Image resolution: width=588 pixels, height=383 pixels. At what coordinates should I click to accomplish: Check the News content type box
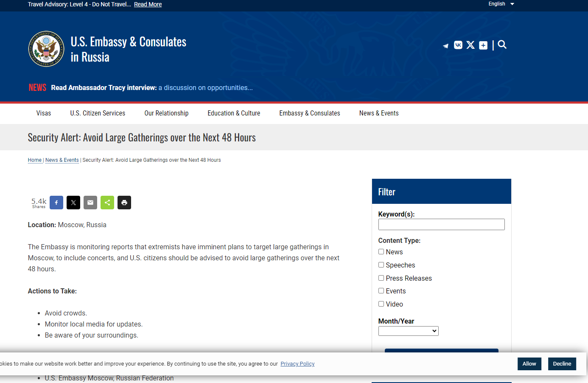click(x=381, y=252)
